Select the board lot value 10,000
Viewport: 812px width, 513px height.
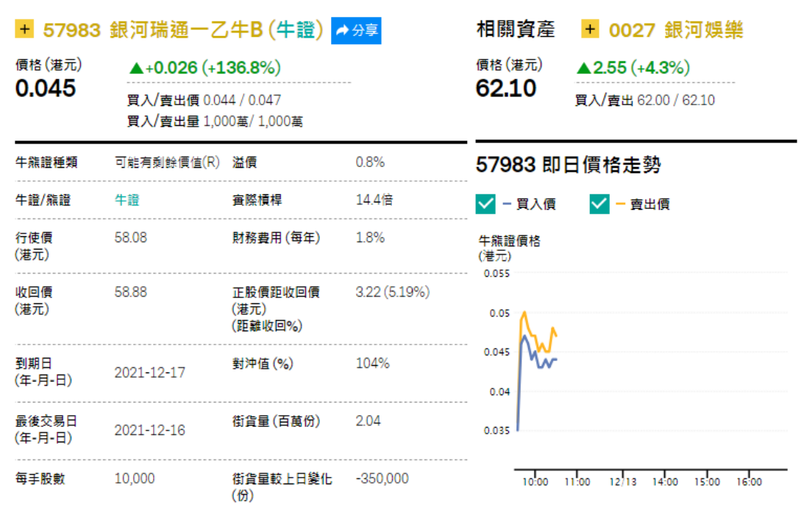click(135, 478)
